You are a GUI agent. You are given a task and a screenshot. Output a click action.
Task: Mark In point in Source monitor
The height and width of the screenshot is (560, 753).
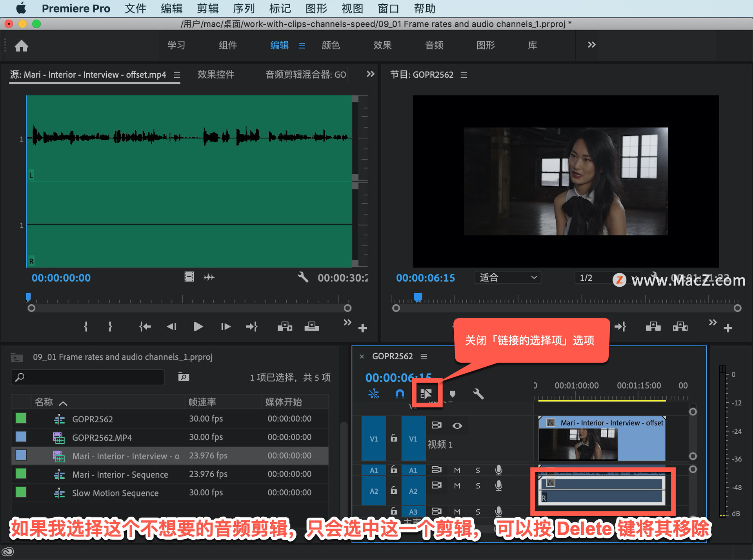[86, 326]
